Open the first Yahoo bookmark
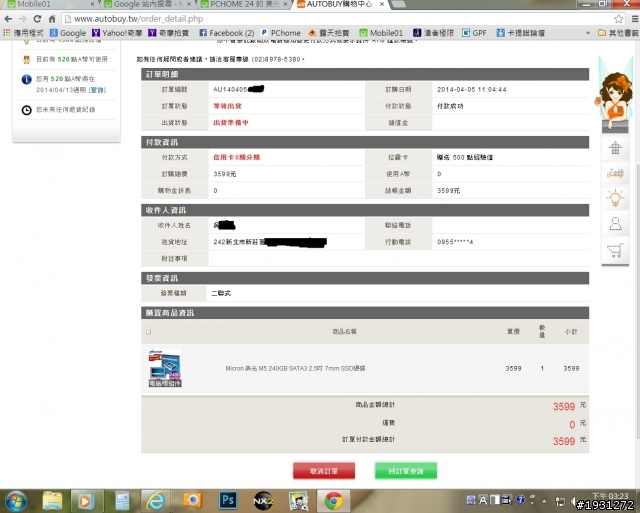Image resolution: width=640 pixels, height=513 pixels. [117, 33]
